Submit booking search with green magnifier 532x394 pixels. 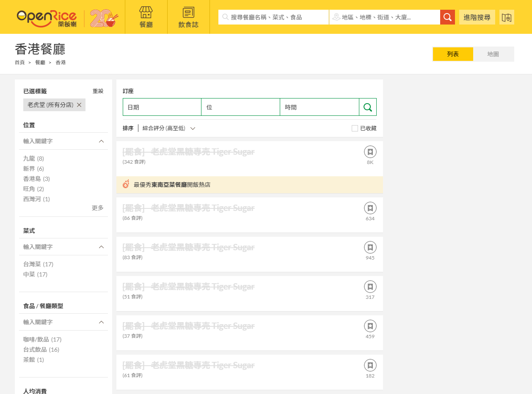[x=368, y=107]
